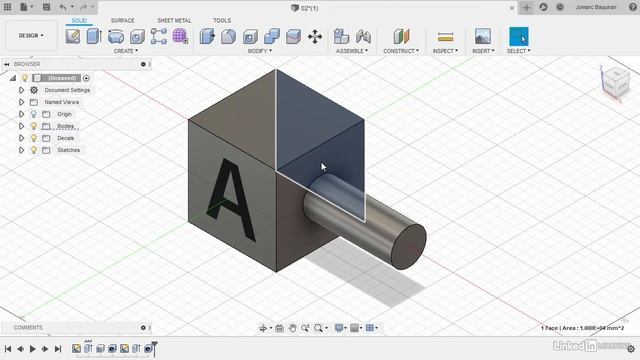Select the Hole tool
The image size is (640, 360).
137,36
